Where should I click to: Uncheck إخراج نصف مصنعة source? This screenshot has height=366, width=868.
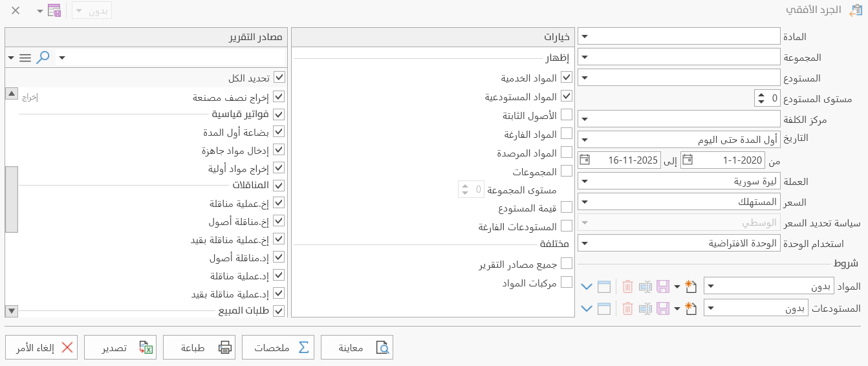tap(279, 96)
